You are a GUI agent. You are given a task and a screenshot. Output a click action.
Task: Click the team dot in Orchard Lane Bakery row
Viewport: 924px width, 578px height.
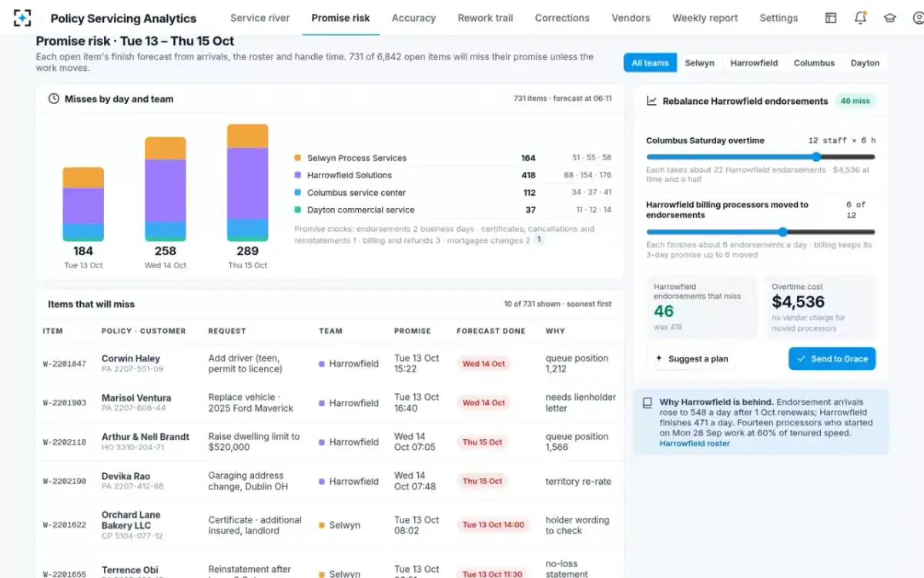point(322,526)
